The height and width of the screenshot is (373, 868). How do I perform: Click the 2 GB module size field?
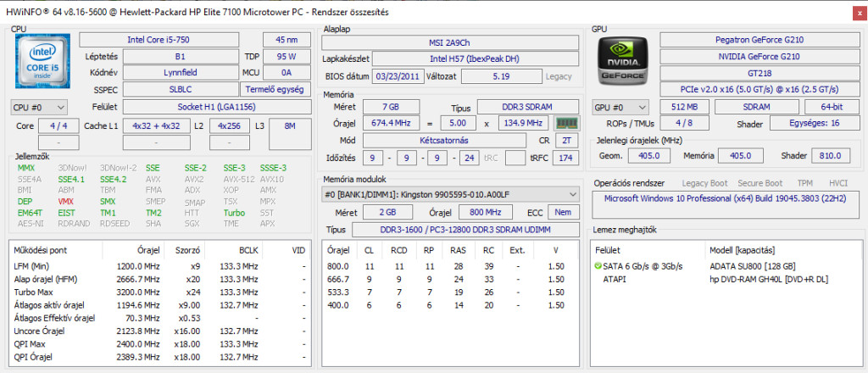click(x=387, y=212)
